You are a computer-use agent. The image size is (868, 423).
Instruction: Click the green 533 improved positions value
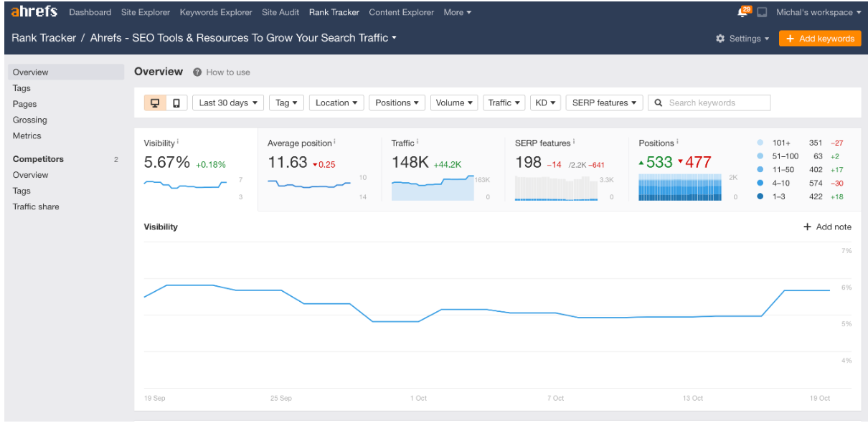(656, 162)
